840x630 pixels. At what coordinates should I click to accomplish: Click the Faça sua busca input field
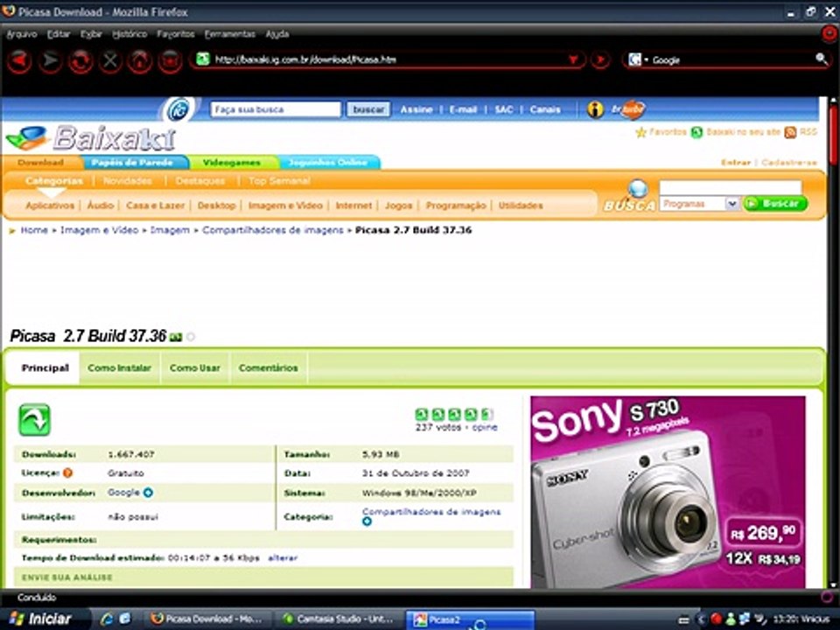click(276, 109)
